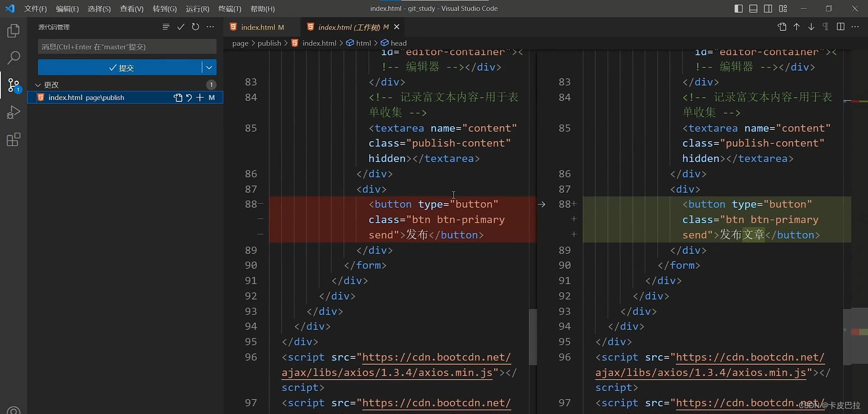Open source control more actions menu
The height and width of the screenshot is (414, 868).
(210, 27)
